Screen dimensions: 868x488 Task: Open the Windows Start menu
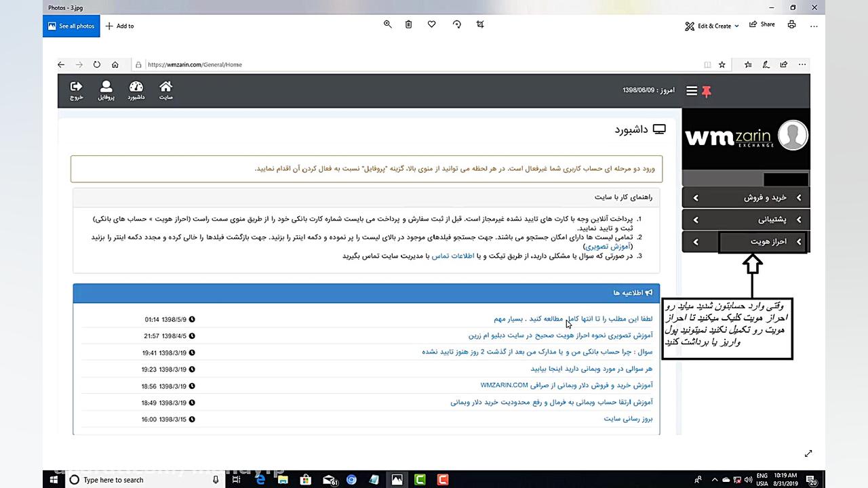pyautogui.click(x=54, y=479)
